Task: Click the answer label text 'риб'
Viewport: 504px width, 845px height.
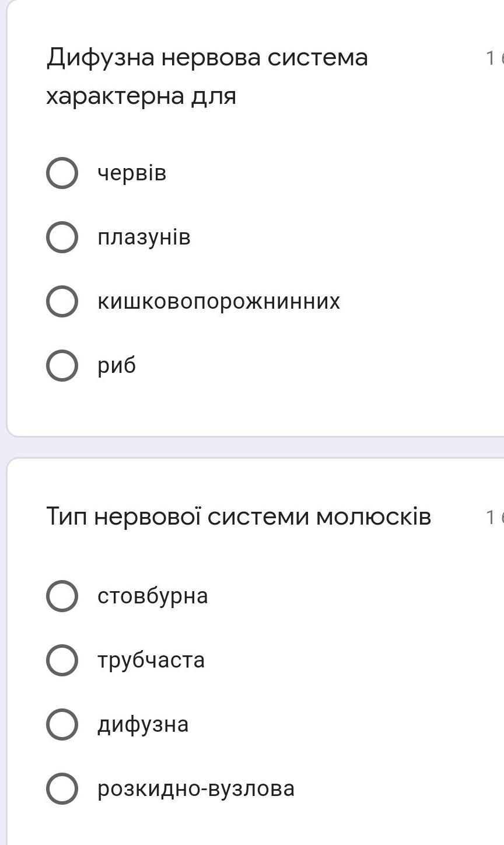Action: [117, 366]
